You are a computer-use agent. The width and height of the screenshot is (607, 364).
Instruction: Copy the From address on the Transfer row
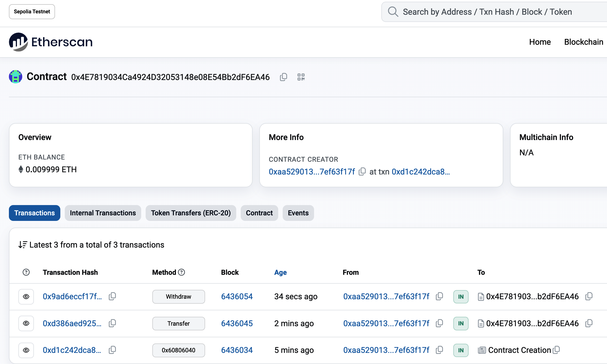pos(439,323)
